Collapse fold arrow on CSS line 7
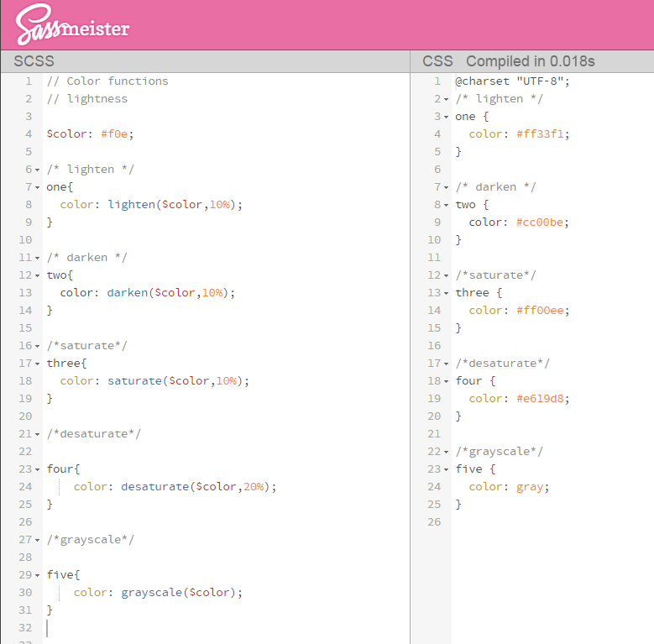Viewport: 654px width, 644px height. 447,188
